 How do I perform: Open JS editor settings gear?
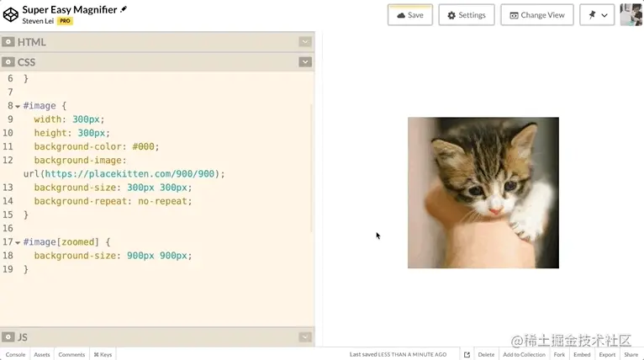8,337
